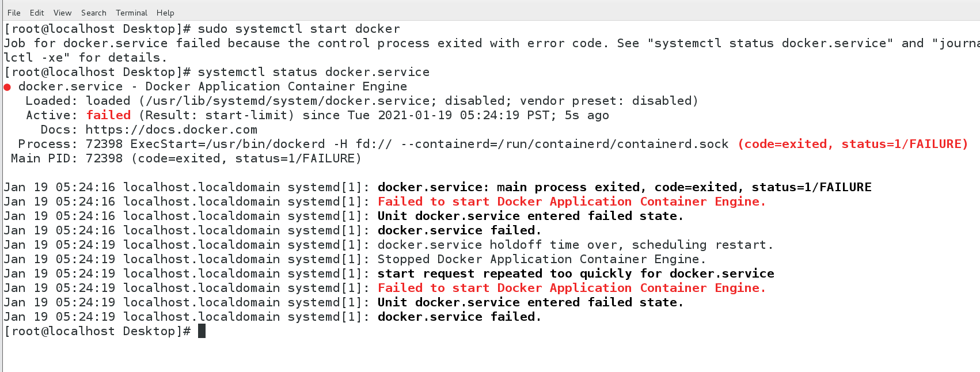Select the 'Active: failed' status text
980x372 pixels.
pyautogui.click(x=81, y=115)
